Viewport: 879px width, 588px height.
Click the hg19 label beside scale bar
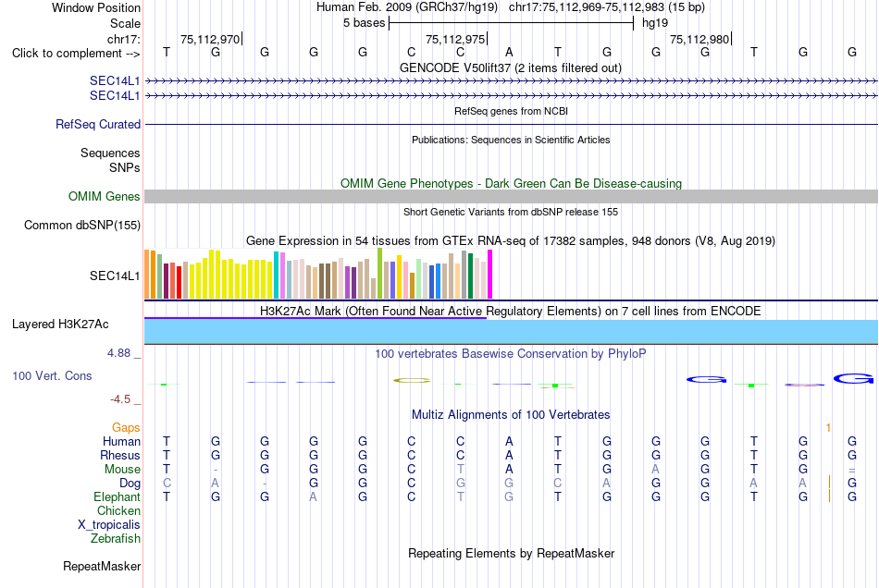pyautogui.click(x=655, y=23)
